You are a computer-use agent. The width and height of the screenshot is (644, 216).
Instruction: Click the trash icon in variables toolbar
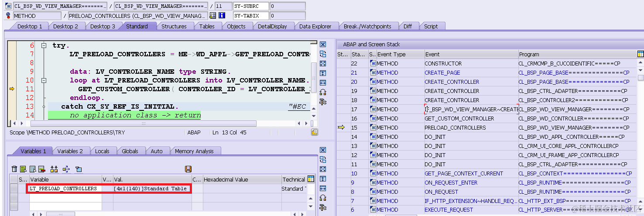coord(14,169)
